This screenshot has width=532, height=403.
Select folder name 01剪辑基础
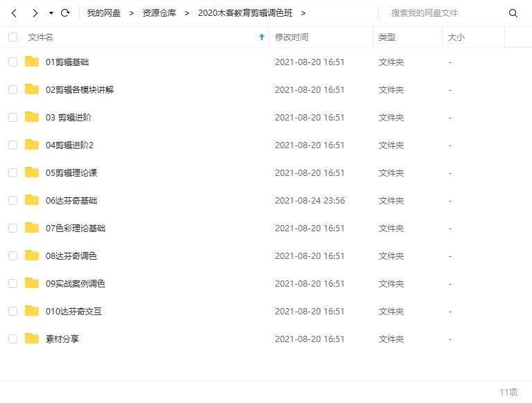tap(67, 62)
